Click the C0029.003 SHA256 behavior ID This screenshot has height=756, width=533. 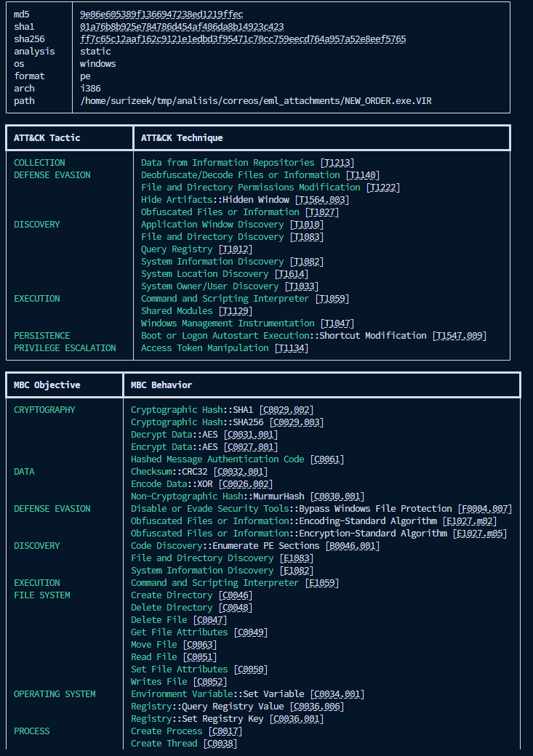click(297, 422)
